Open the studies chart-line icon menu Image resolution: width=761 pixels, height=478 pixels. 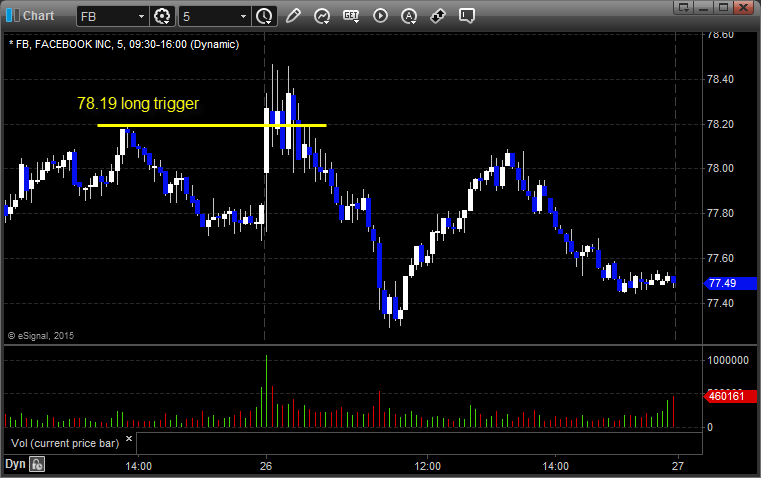point(322,16)
